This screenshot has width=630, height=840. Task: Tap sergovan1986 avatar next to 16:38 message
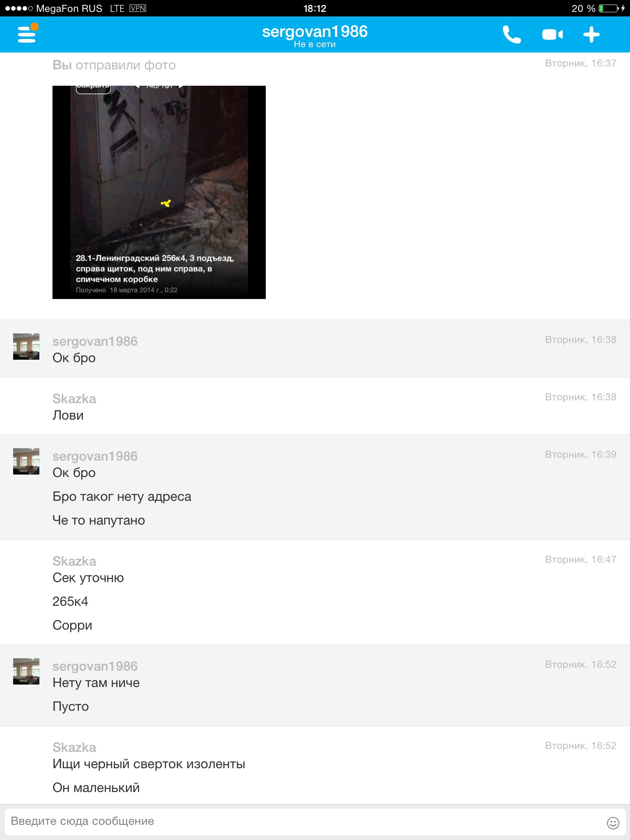[26, 347]
